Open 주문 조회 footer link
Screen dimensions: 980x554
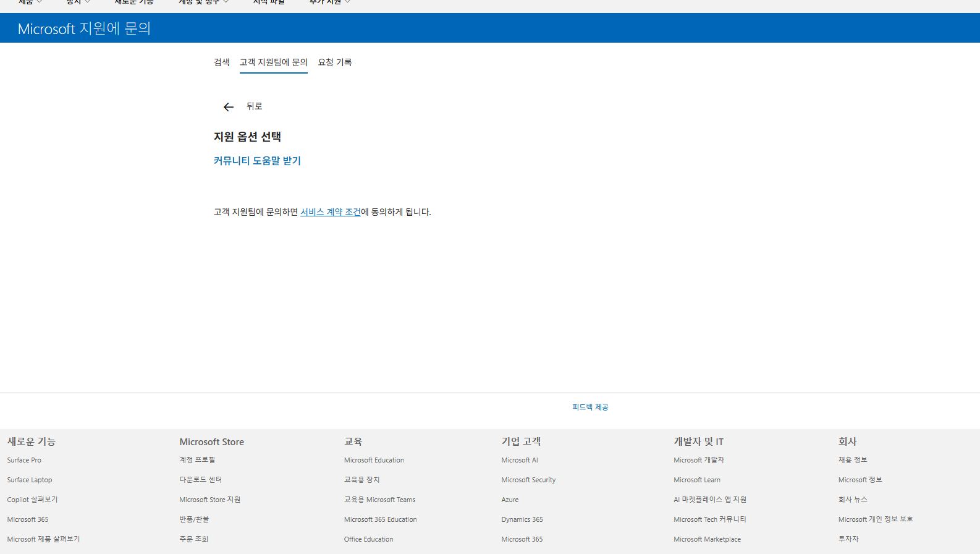tap(194, 539)
